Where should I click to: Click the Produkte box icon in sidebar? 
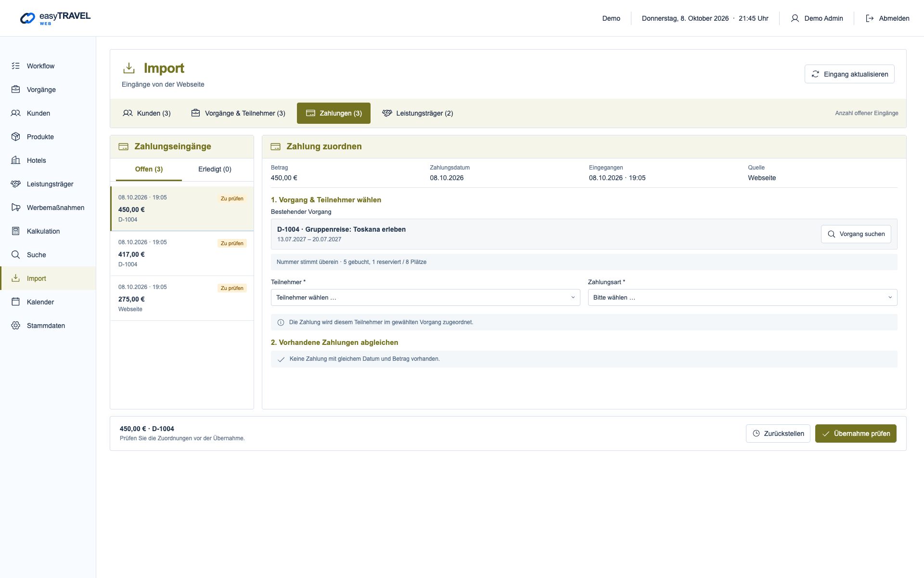[16, 137]
